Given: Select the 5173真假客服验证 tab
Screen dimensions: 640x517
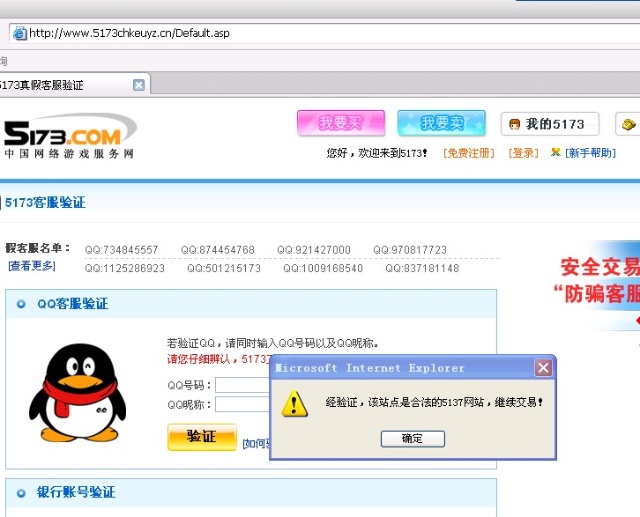Looking at the screenshot, I should 60,85.
